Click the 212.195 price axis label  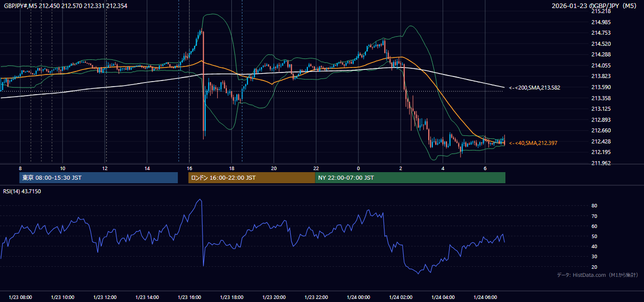tap(601, 152)
